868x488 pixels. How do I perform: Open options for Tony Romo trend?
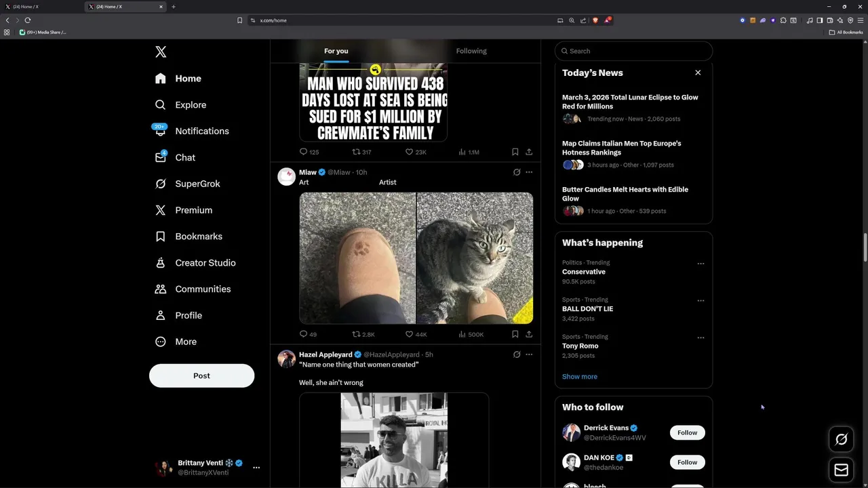[x=701, y=338]
